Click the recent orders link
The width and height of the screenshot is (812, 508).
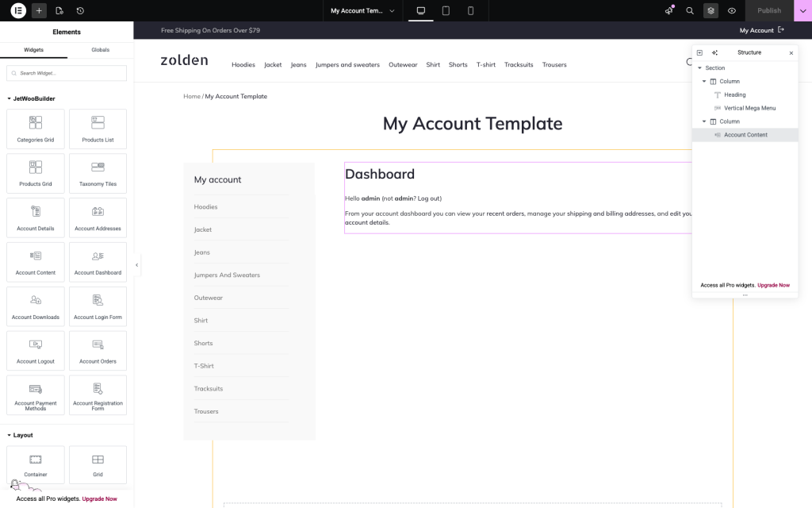[x=505, y=214]
